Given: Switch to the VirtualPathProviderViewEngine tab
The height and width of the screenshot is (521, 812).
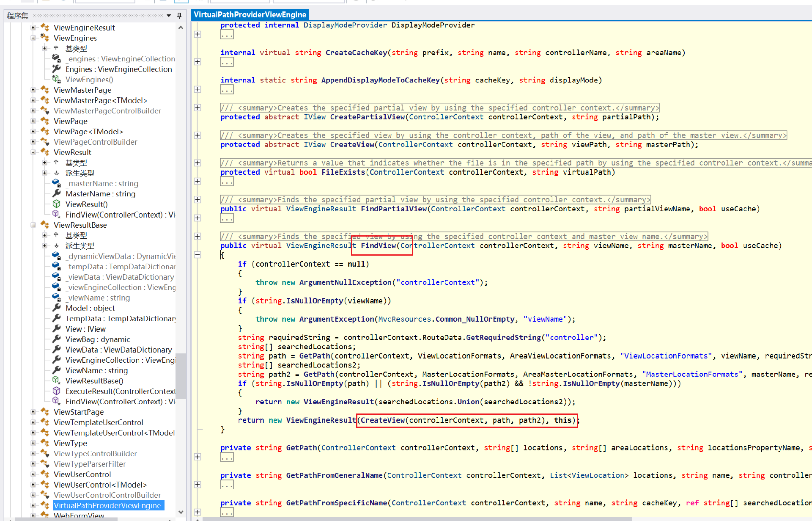Looking at the screenshot, I should click(250, 15).
